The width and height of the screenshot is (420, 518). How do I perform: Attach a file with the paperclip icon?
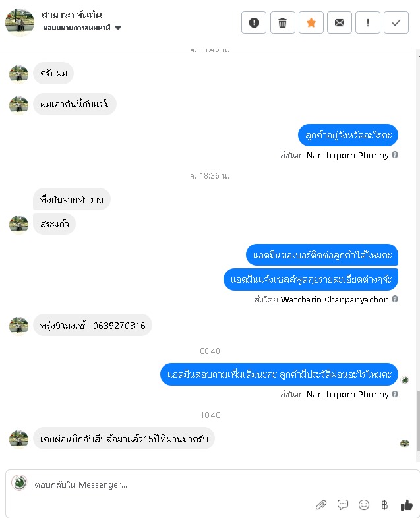pos(321,504)
